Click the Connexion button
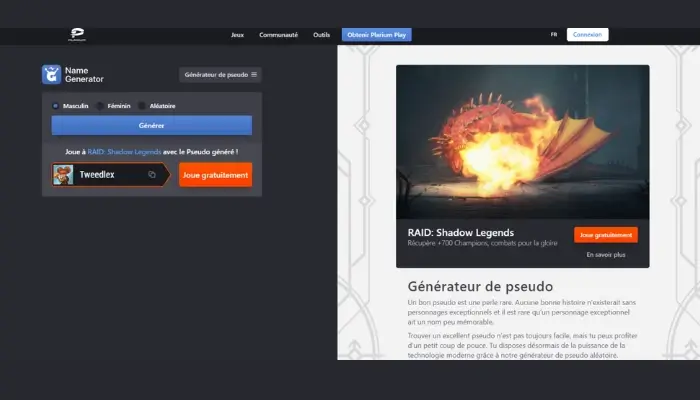 [x=587, y=34]
